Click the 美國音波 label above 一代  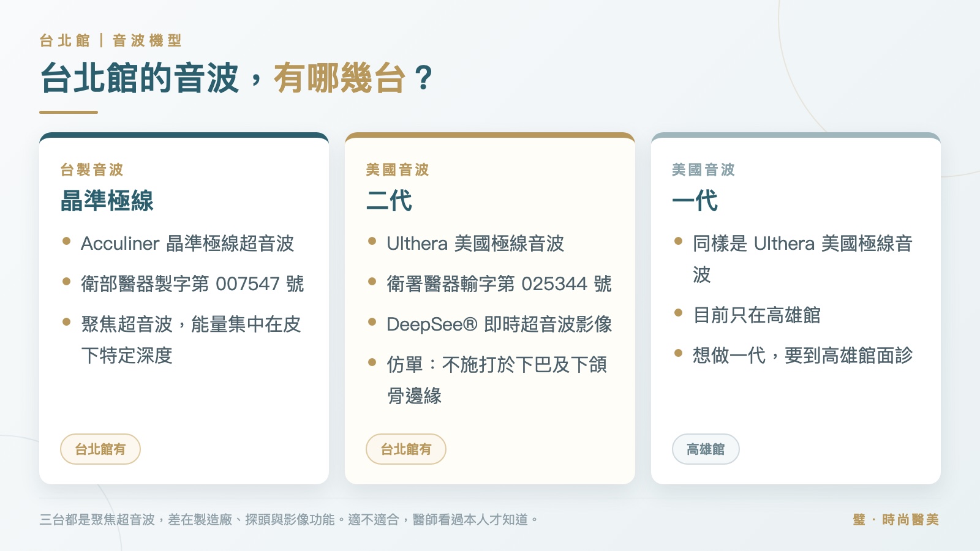click(x=703, y=170)
